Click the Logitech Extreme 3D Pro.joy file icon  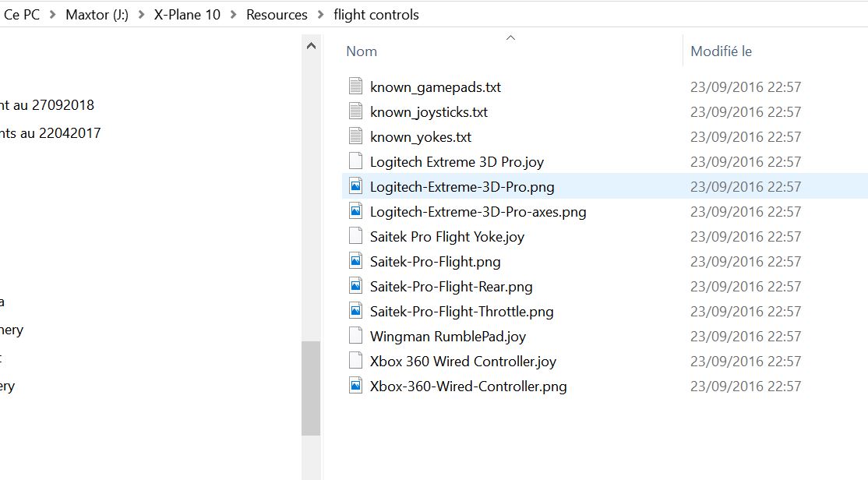[355, 161]
